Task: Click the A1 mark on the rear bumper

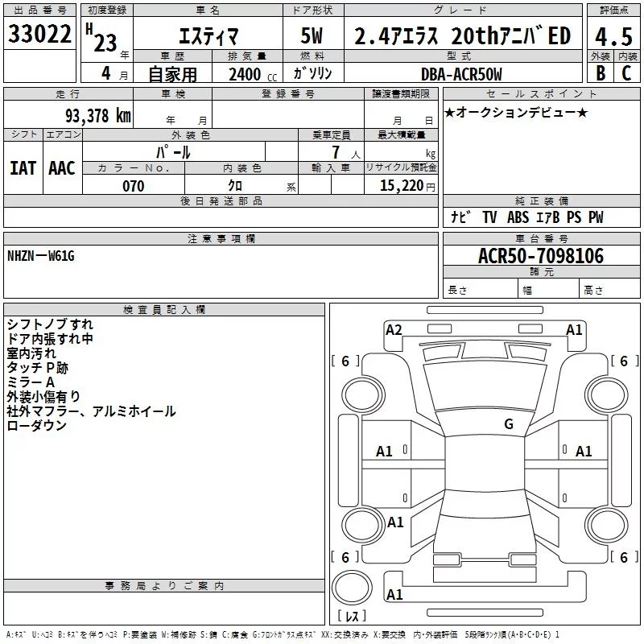Action: [x=394, y=594]
